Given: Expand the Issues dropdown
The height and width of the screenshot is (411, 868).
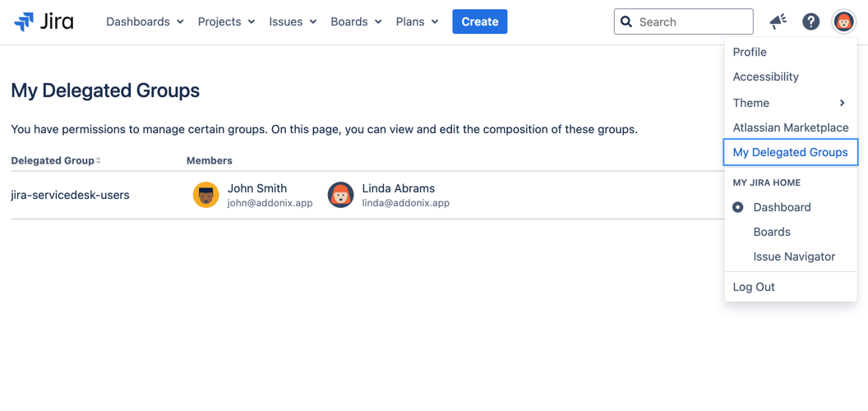Looking at the screenshot, I should pos(293,21).
